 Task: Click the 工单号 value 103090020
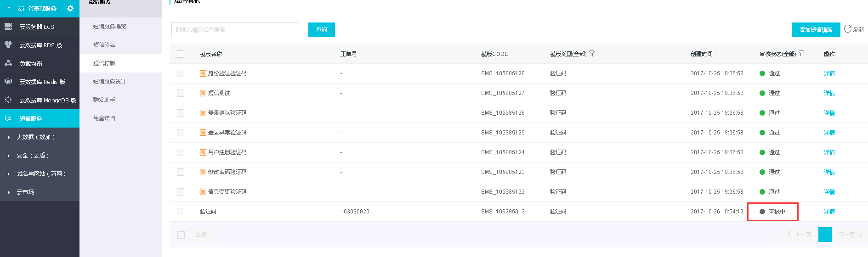coord(355,212)
